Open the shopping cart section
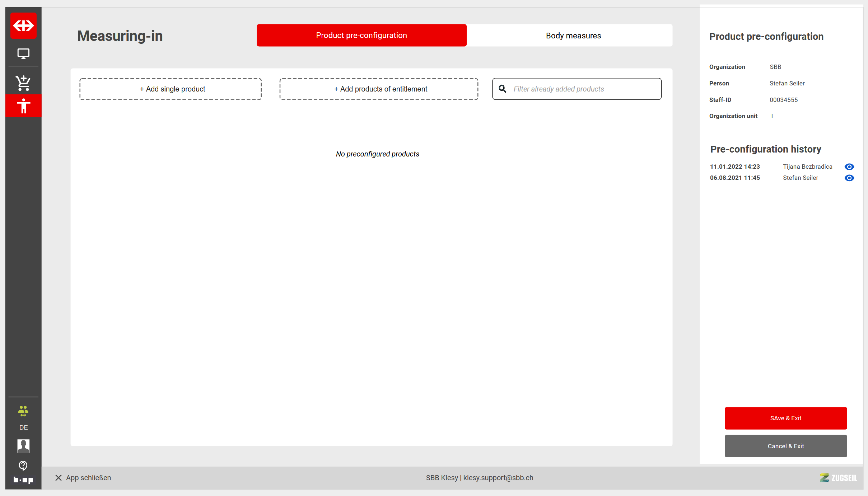868x496 pixels. pos(23,83)
